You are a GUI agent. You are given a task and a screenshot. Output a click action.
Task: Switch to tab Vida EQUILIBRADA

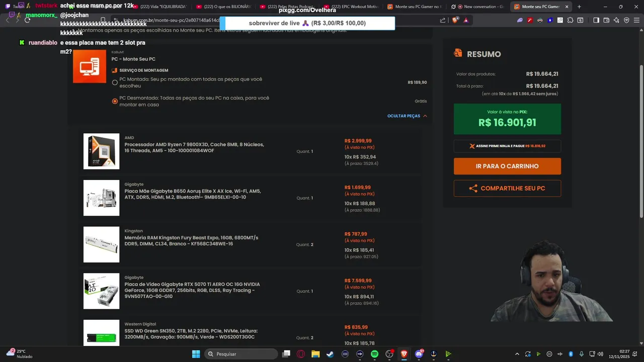160,7
